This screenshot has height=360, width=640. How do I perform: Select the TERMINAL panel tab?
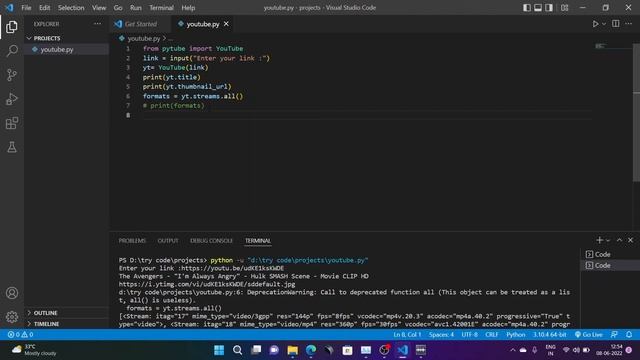pyautogui.click(x=258, y=241)
